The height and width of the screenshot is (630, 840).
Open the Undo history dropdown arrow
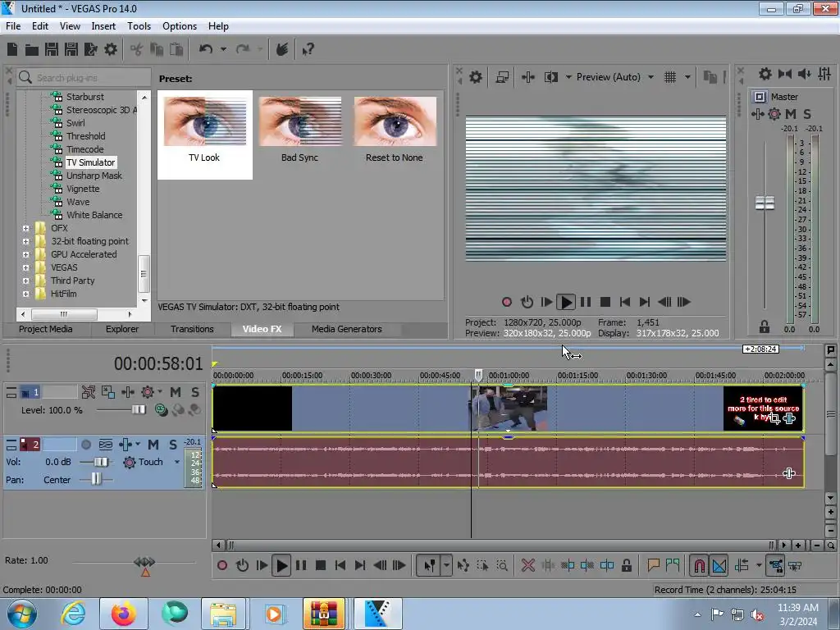pyautogui.click(x=223, y=49)
